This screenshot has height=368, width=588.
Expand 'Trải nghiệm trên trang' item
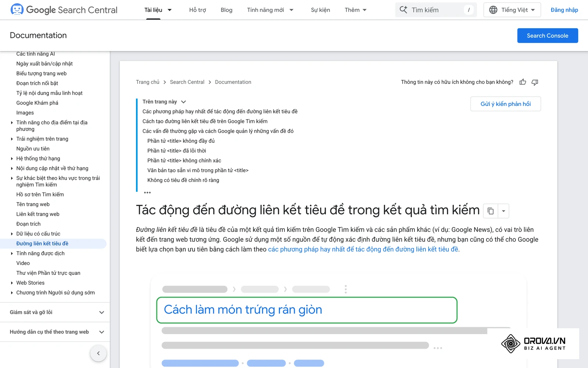point(12,139)
